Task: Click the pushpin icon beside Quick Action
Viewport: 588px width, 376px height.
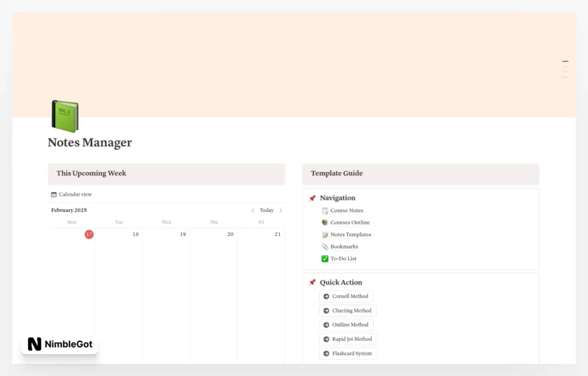Action: (x=313, y=282)
